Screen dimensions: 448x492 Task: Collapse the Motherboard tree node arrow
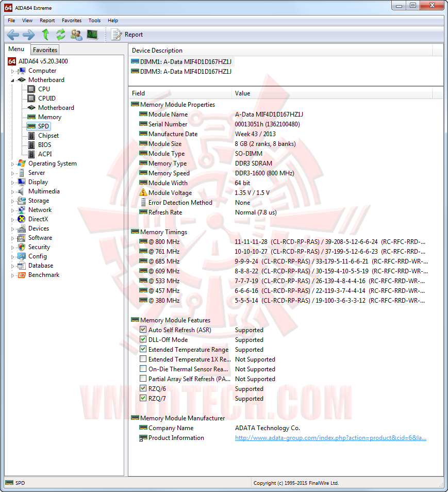coord(12,80)
